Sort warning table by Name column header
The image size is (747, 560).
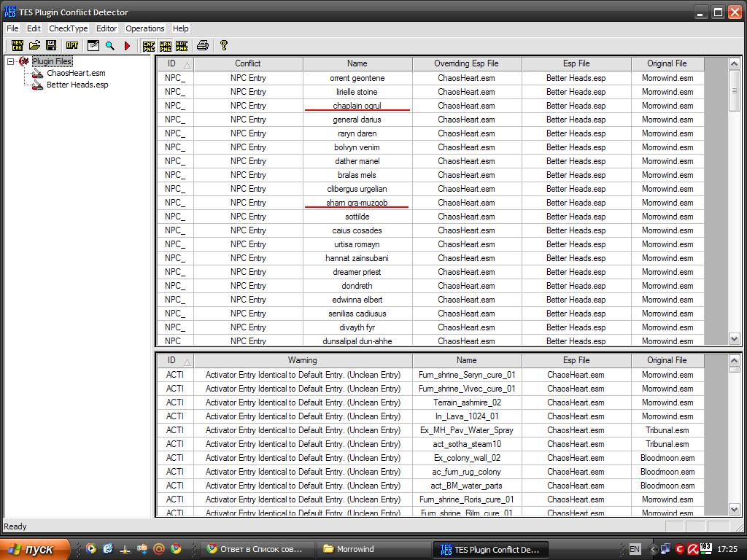[466, 360]
